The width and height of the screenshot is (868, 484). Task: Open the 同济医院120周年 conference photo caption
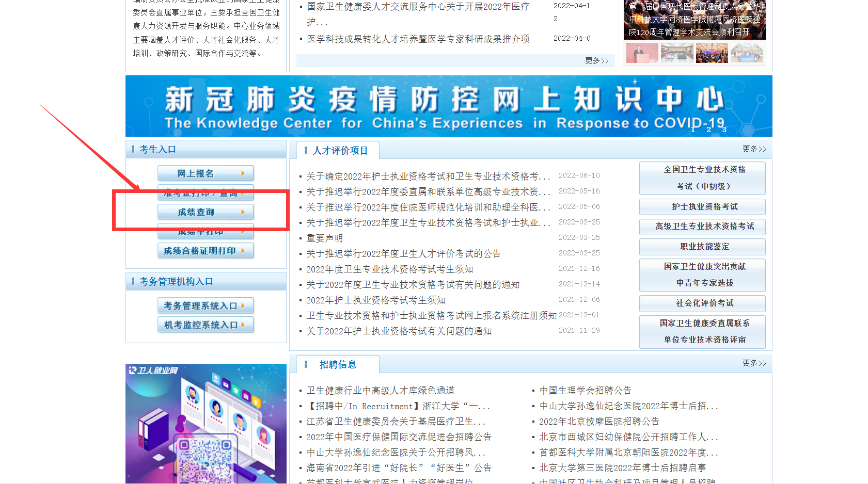click(x=695, y=20)
